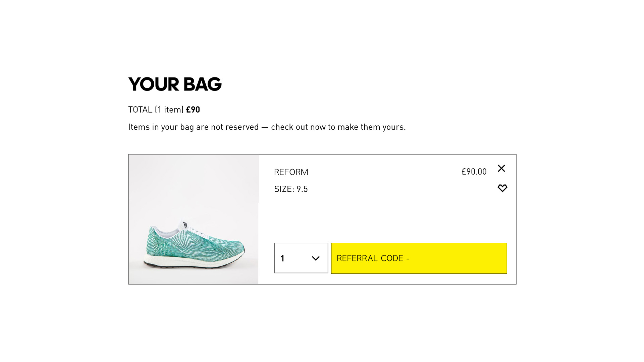Screen dimensions: 644x362
Task: Click the YOUR BAG heading
Action: tap(175, 84)
